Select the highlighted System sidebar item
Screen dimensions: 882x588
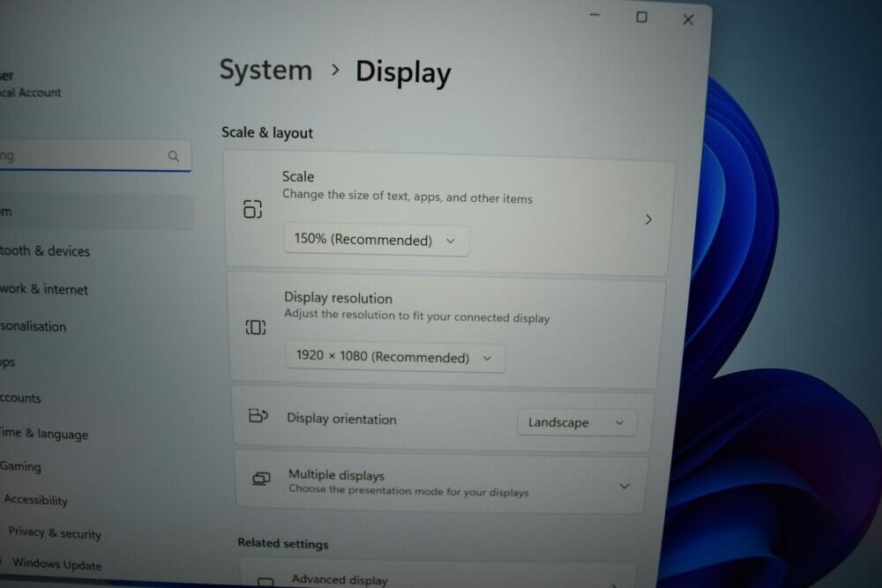click(x=96, y=212)
